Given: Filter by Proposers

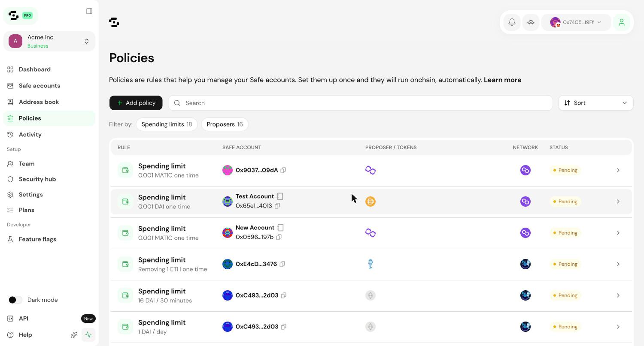Looking at the screenshot, I should point(225,124).
